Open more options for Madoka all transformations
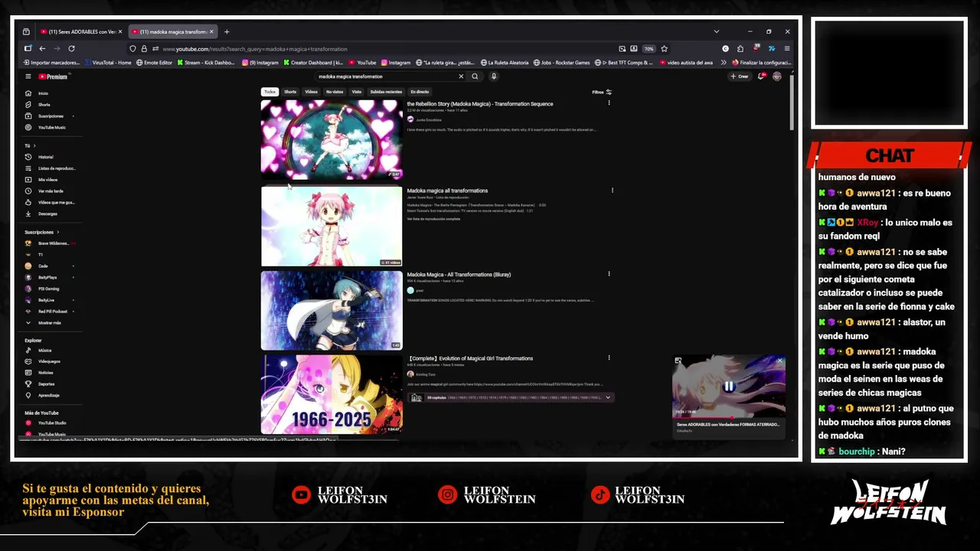Screen dimensions: 980x551 (x=612, y=190)
